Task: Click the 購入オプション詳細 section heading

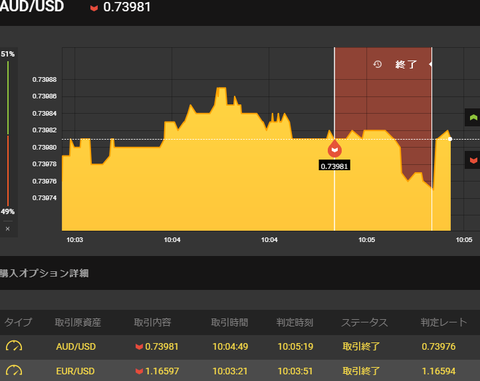Action: point(44,273)
